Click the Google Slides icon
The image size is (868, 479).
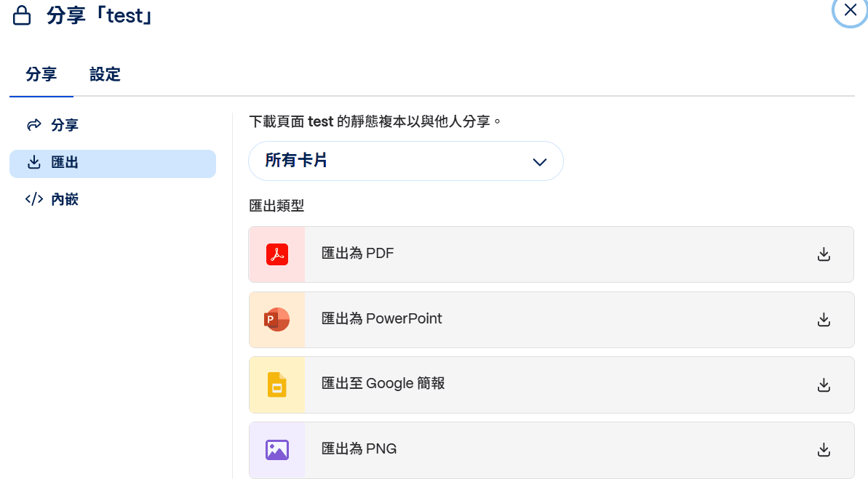point(277,385)
